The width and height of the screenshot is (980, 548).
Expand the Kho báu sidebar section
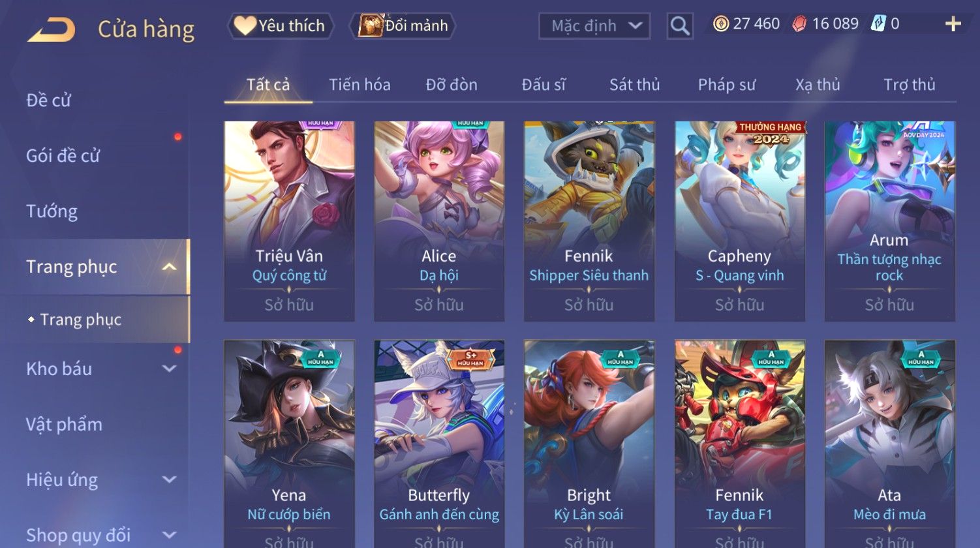click(169, 369)
